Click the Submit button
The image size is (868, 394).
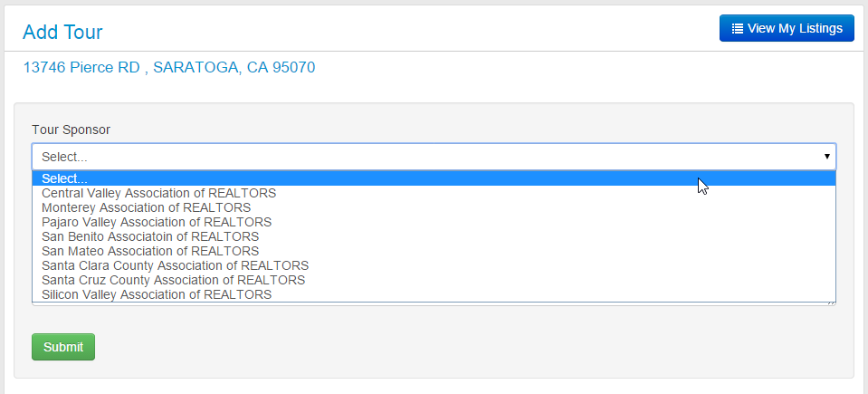tap(63, 347)
